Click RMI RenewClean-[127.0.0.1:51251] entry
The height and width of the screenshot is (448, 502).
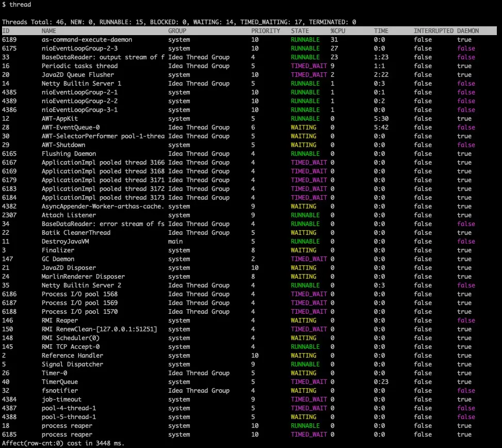tap(99, 329)
